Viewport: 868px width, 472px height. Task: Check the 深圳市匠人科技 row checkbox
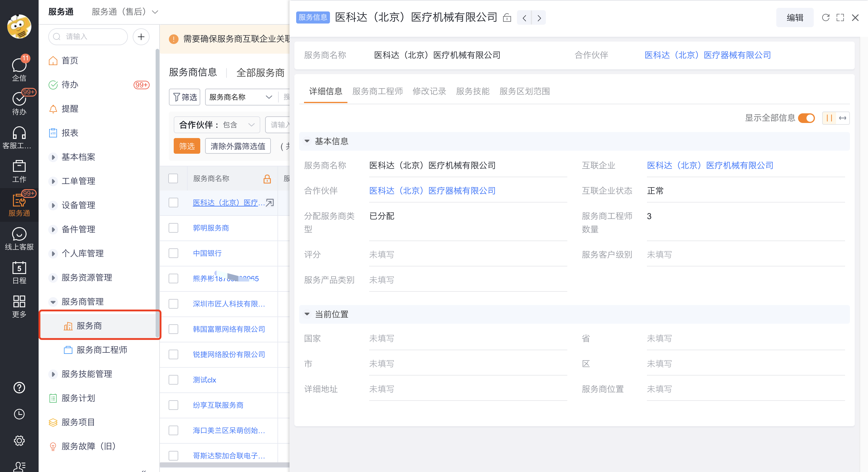point(173,304)
